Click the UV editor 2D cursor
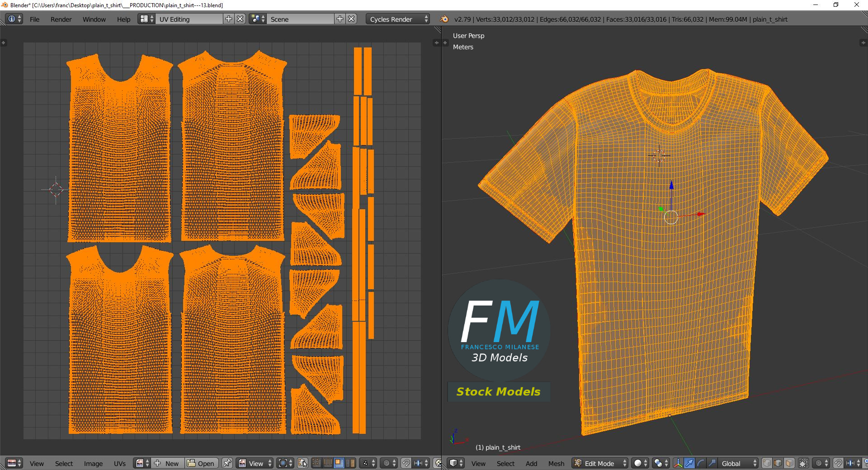Viewport: 868px width, 470px height. (56, 190)
